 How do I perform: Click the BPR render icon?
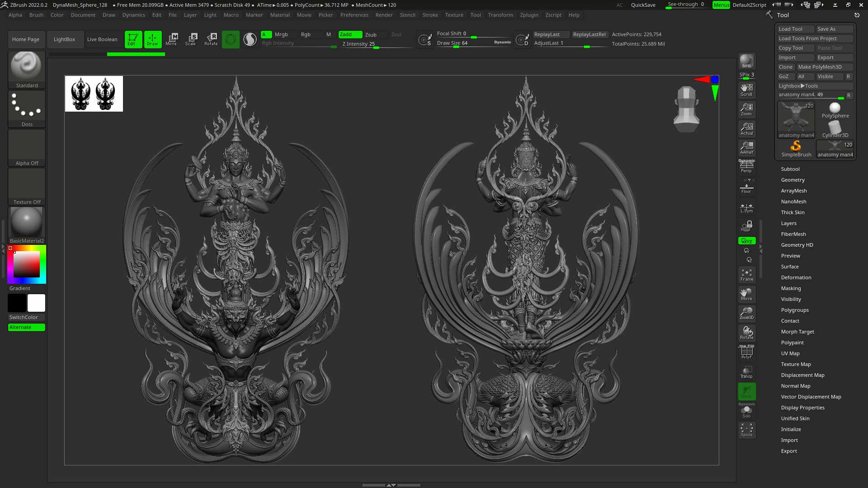[746, 61]
